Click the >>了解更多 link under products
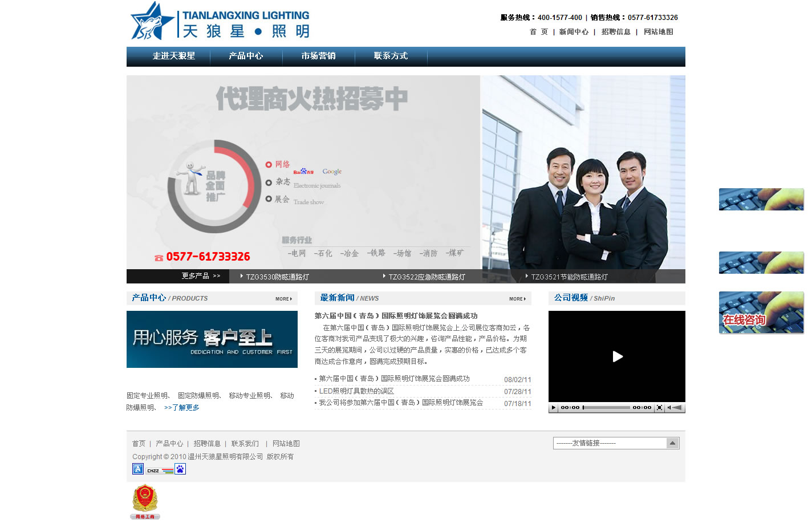Viewport: 812px width, 523px height. (x=181, y=408)
